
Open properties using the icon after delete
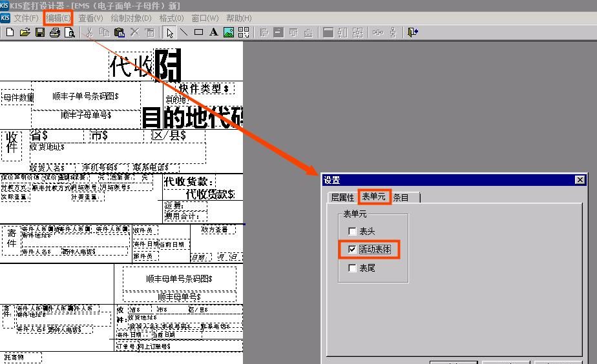coord(150,32)
